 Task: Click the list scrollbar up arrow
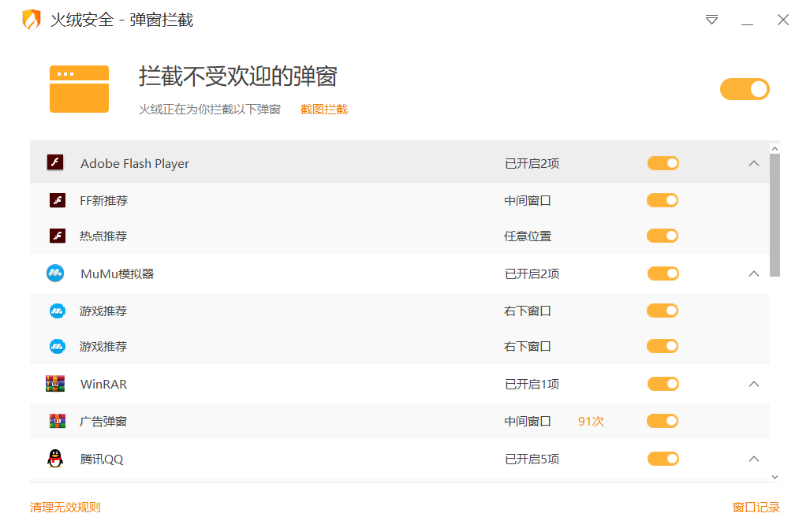coord(775,149)
